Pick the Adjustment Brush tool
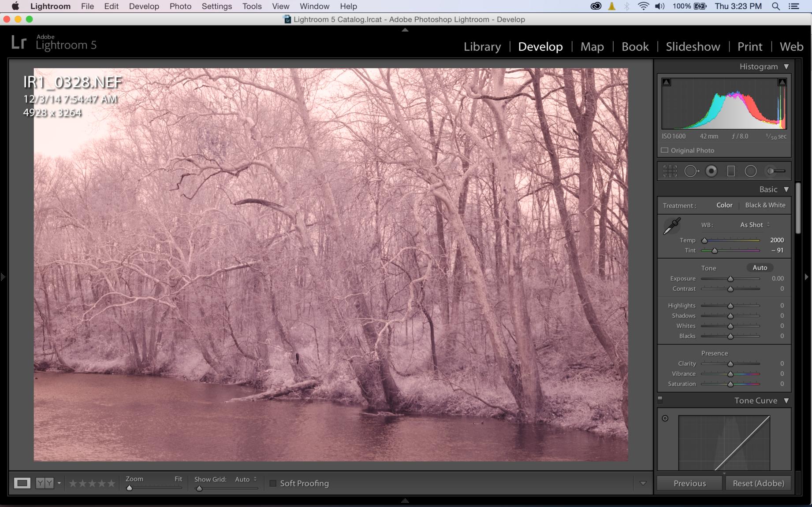 (x=776, y=171)
